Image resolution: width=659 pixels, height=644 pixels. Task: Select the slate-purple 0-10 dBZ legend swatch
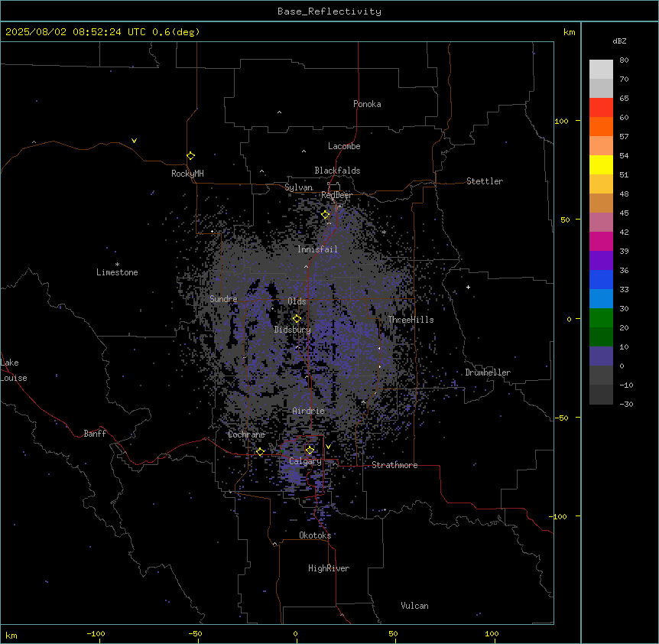601,356
